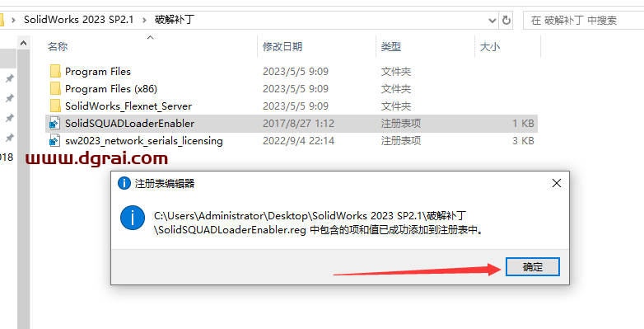
Task: Select the Program Files (x86) folder icon
Action: click(x=55, y=89)
